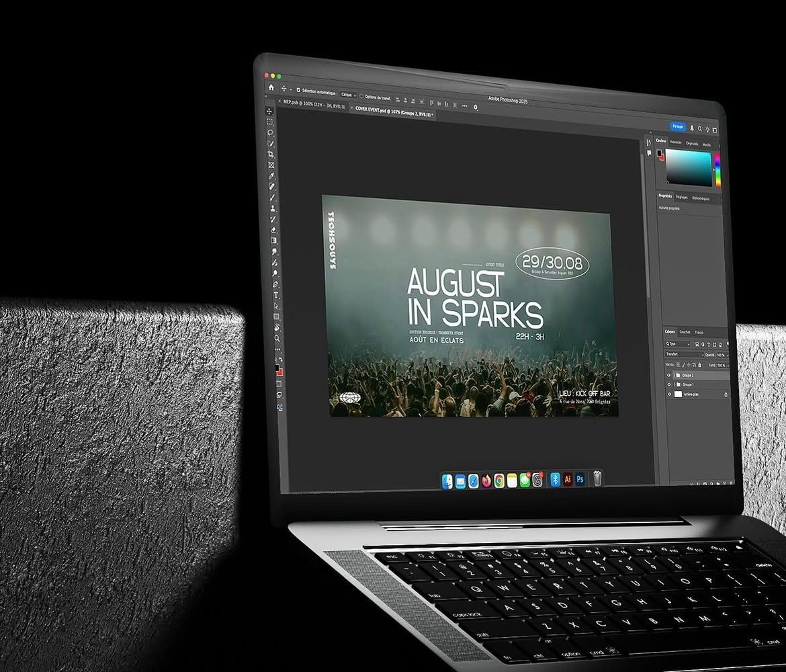
Task: Open Finder in the Dock
Action: (447, 481)
